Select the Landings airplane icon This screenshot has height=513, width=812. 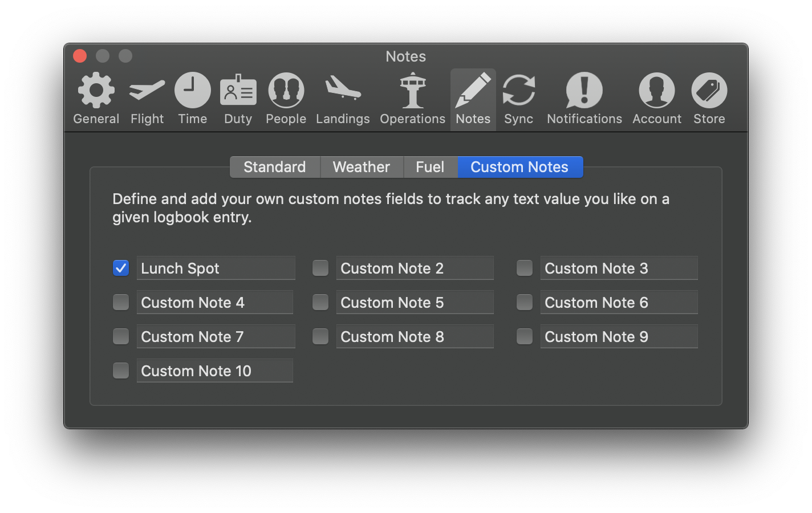(343, 88)
